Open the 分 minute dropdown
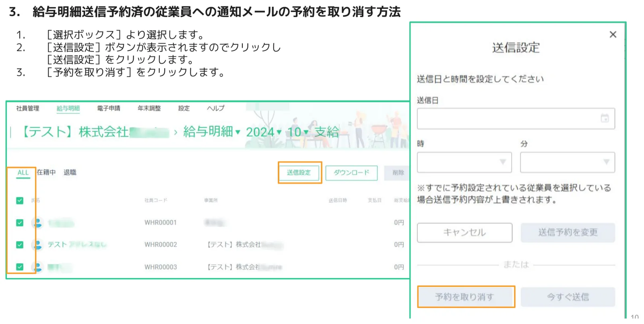This screenshot has height=324, width=644. click(568, 162)
